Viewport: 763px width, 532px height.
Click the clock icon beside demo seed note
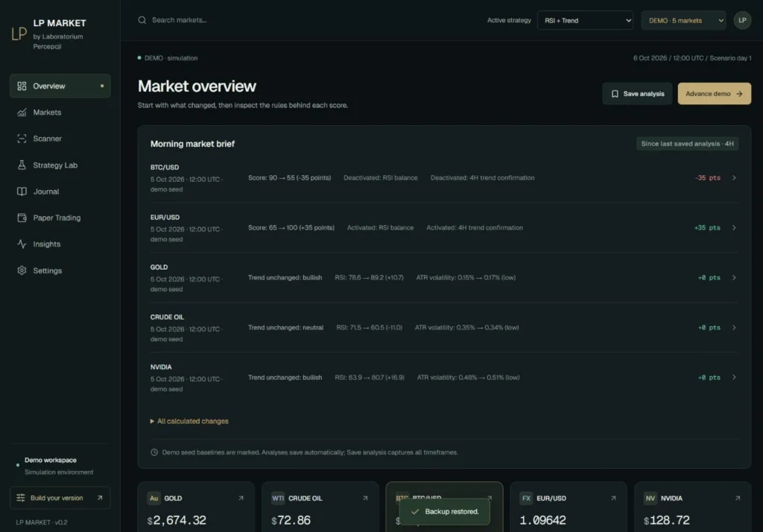[154, 452]
